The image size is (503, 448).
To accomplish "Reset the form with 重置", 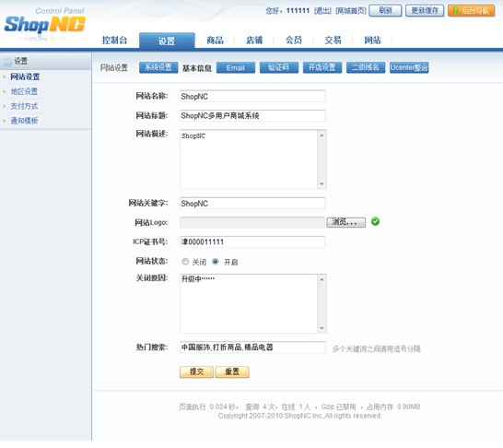I will coord(232,371).
